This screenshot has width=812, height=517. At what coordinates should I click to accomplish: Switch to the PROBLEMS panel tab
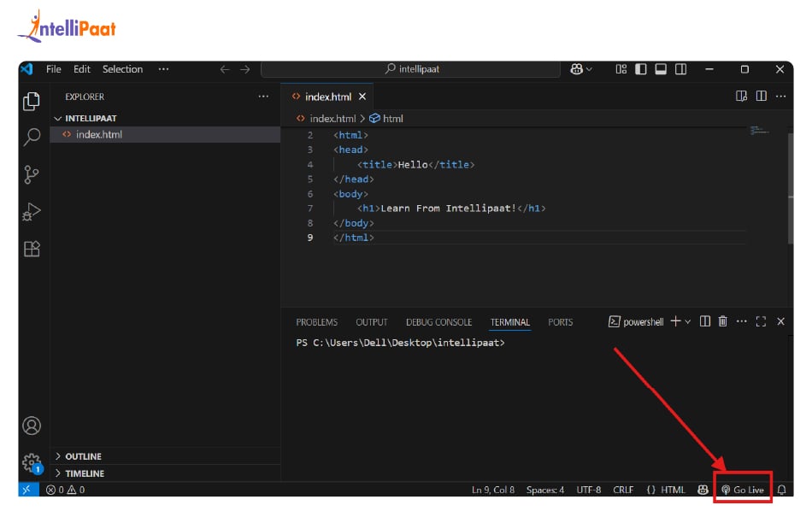(x=316, y=322)
